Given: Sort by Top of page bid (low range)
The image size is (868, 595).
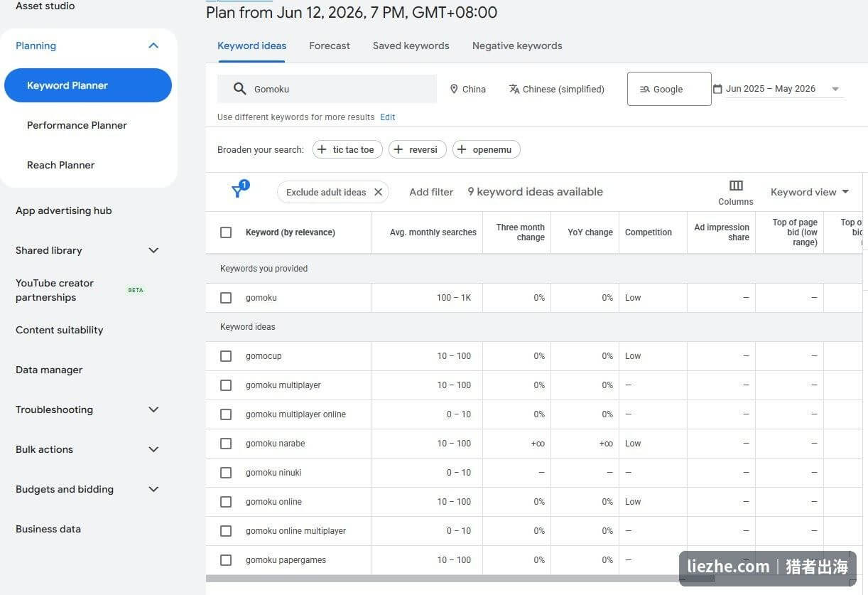Looking at the screenshot, I should [x=795, y=232].
